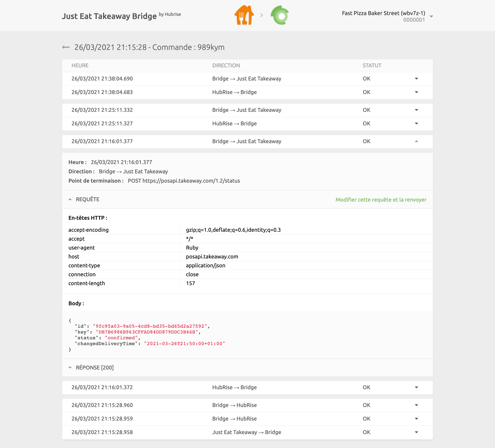Viewport: 495px width, 448px height.
Task: Click 'Bridge → HubRise' in 21:15:28.960 row
Action: click(x=234, y=405)
